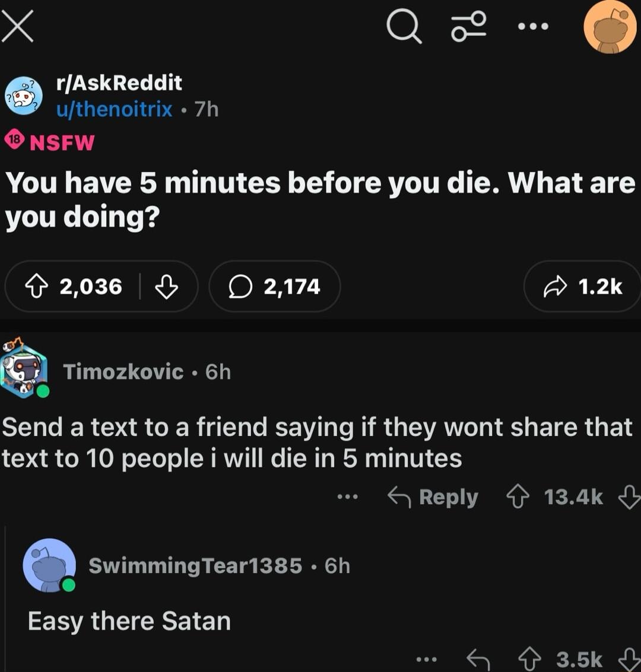Open the r/AskReddit community icon
The image size is (641, 672).
pos(24,95)
